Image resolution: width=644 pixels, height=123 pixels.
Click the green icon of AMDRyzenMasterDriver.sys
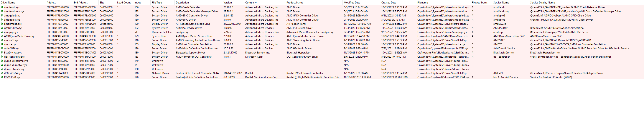2,36
